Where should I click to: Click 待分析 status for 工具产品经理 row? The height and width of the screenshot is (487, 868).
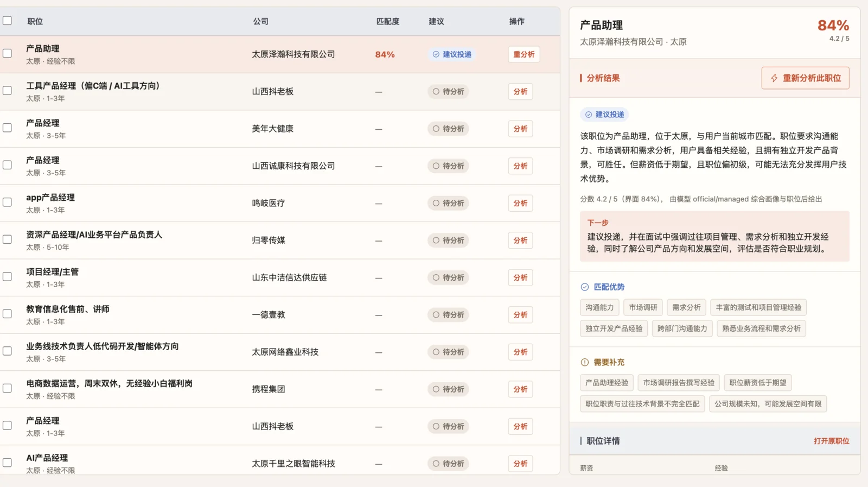coord(448,92)
